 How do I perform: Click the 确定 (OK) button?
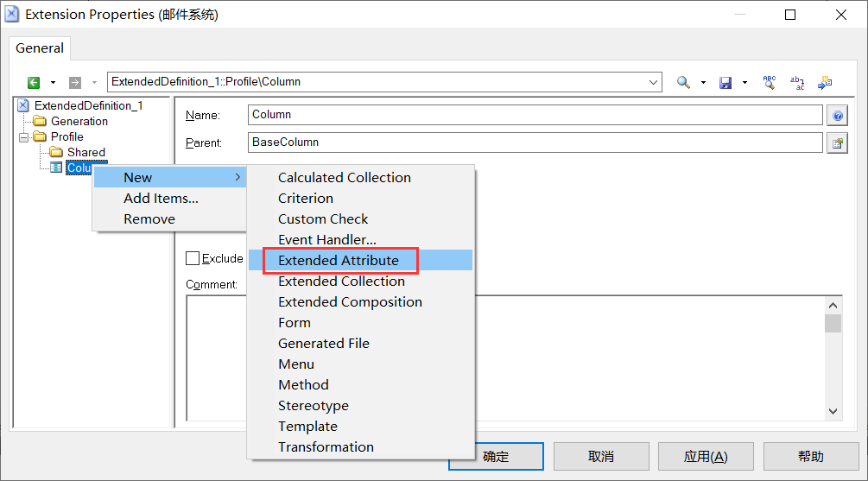[496, 456]
